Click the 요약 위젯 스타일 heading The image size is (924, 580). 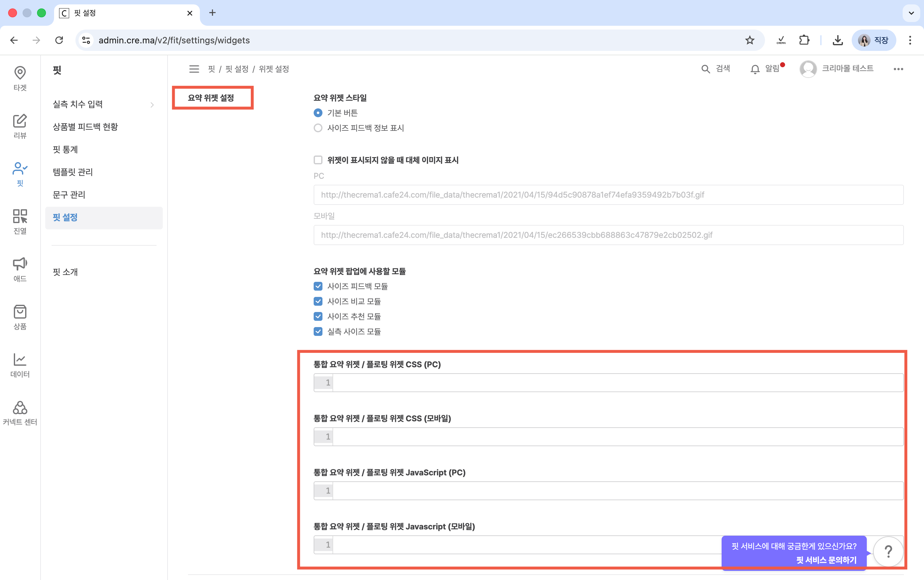coord(340,98)
